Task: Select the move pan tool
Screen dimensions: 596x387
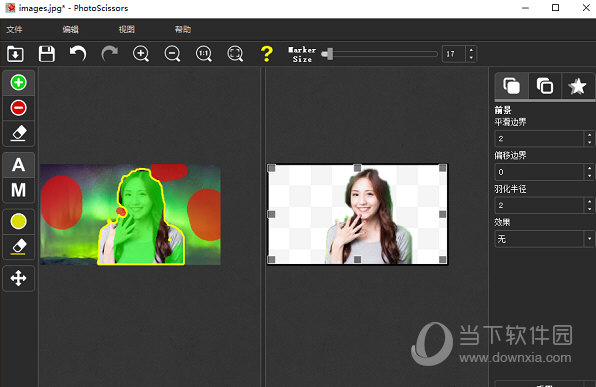Action: point(18,278)
